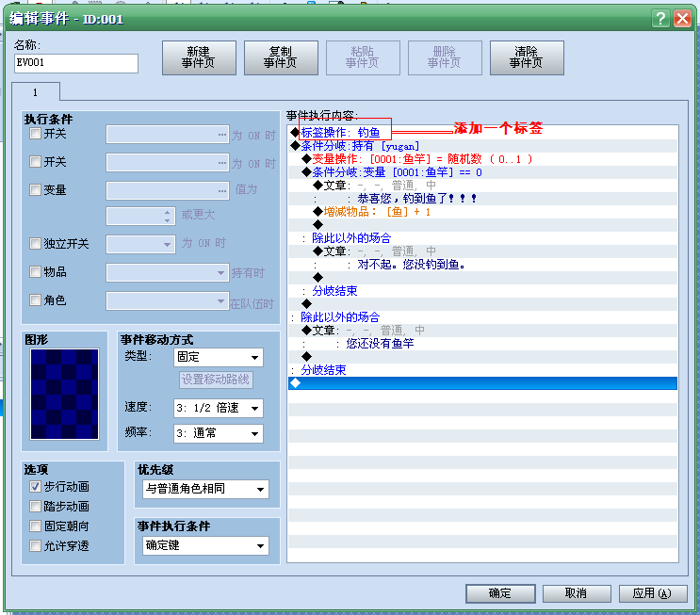The width and height of the screenshot is (700, 615).
Task: Click the 确定 button
Action: 500,593
